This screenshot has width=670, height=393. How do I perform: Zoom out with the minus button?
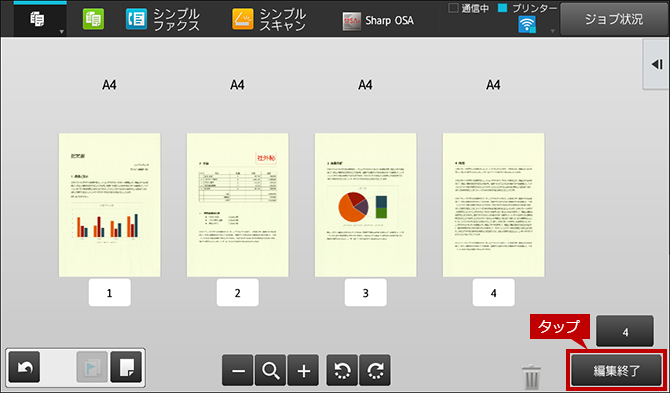(238, 370)
